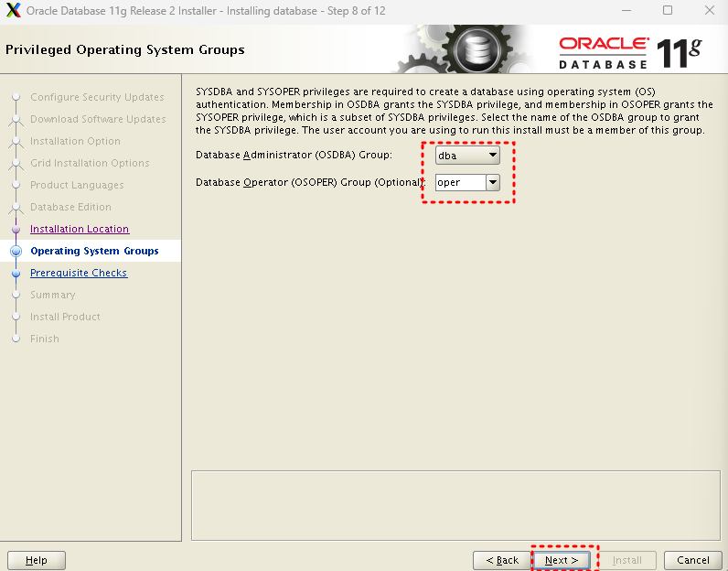Viewport: 728px width, 571px height.
Task: Close the installer window
Action: click(x=709, y=10)
